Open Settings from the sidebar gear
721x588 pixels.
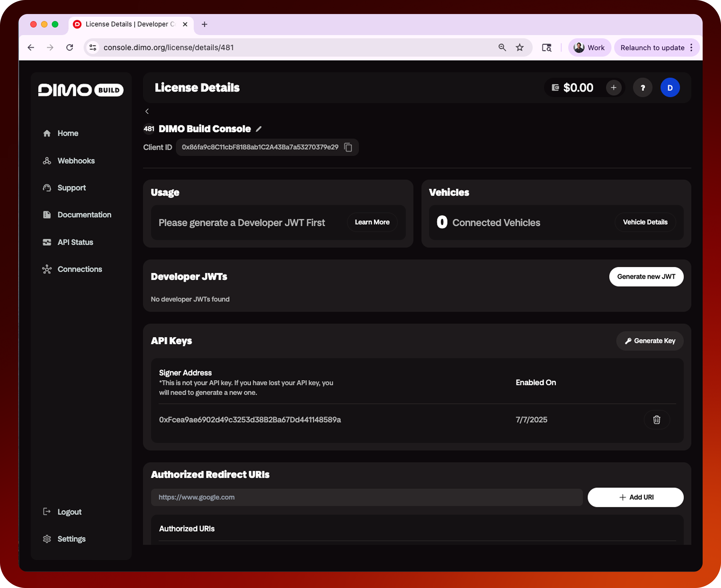pyautogui.click(x=47, y=539)
